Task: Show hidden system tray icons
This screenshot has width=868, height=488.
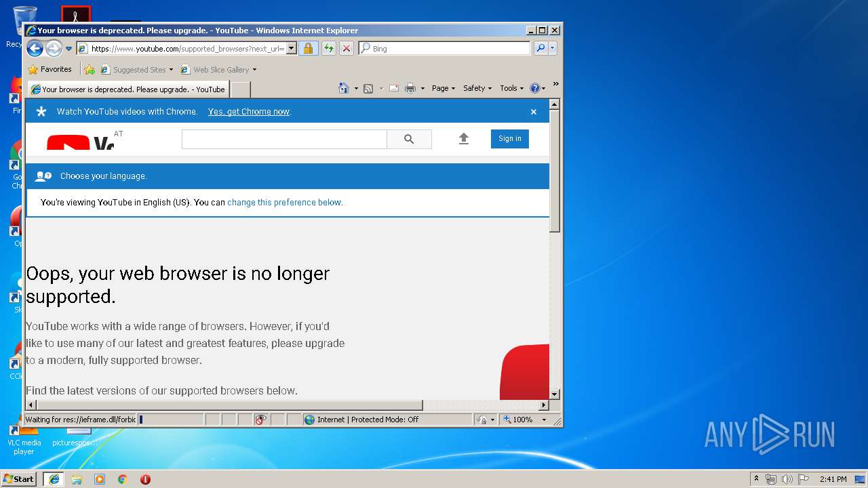Action: (757, 479)
